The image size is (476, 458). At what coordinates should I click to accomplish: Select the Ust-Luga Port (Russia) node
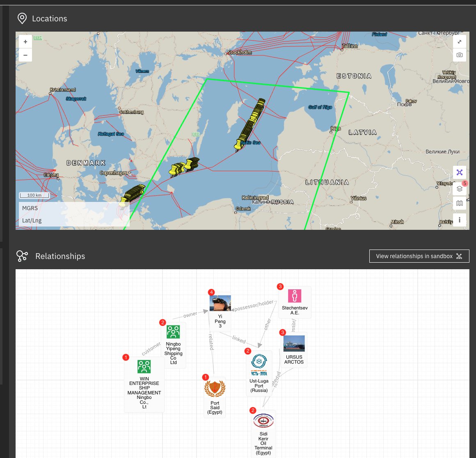pyautogui.click(x=259, y=373)
